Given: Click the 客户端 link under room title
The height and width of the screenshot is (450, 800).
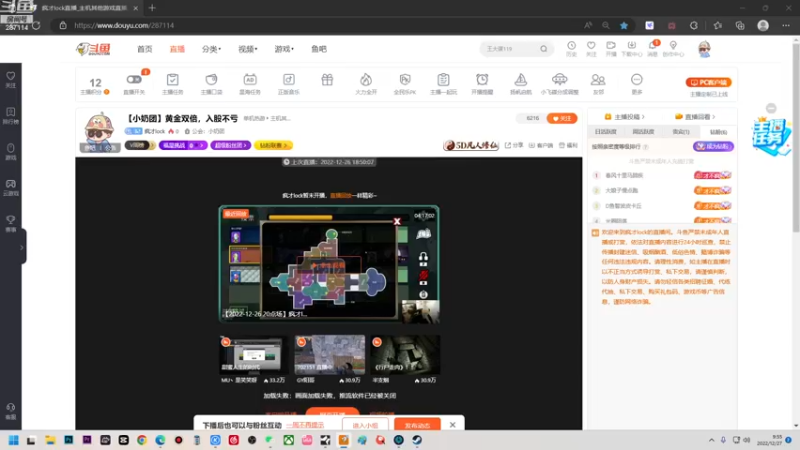Looking at the screenshot, I should tap(541, 145).
